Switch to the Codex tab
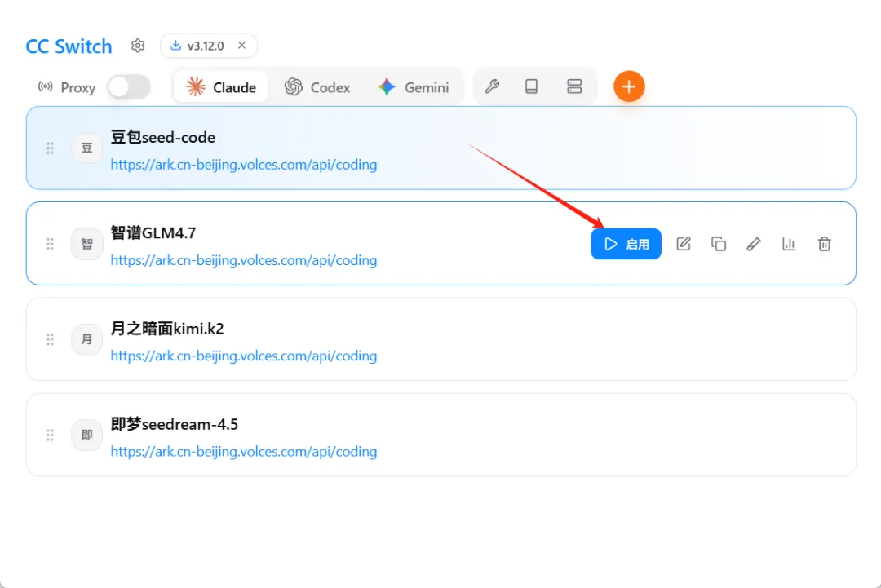This screenshot has width=881, height=588. (317, 87)
